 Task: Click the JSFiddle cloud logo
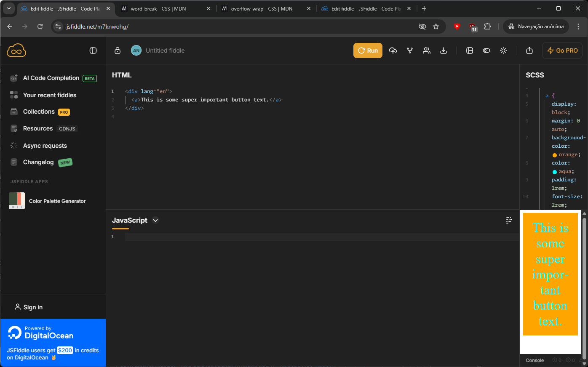click(x=16, y=51)
